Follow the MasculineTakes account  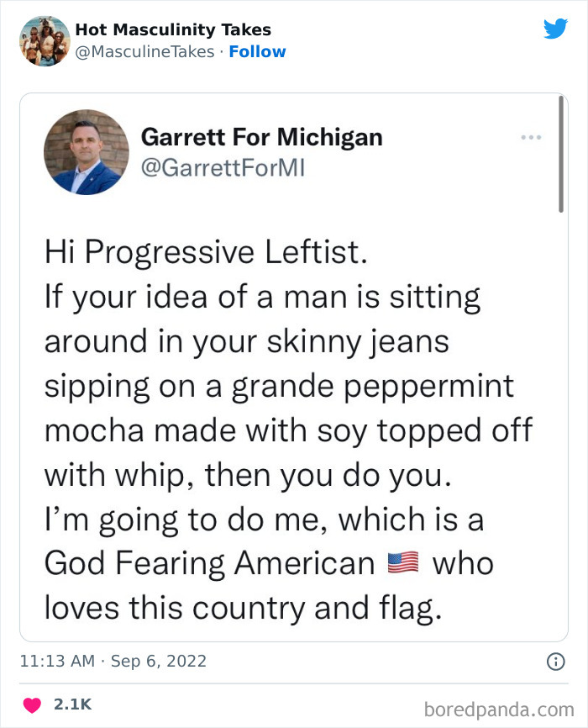click(x=257, y=52)
